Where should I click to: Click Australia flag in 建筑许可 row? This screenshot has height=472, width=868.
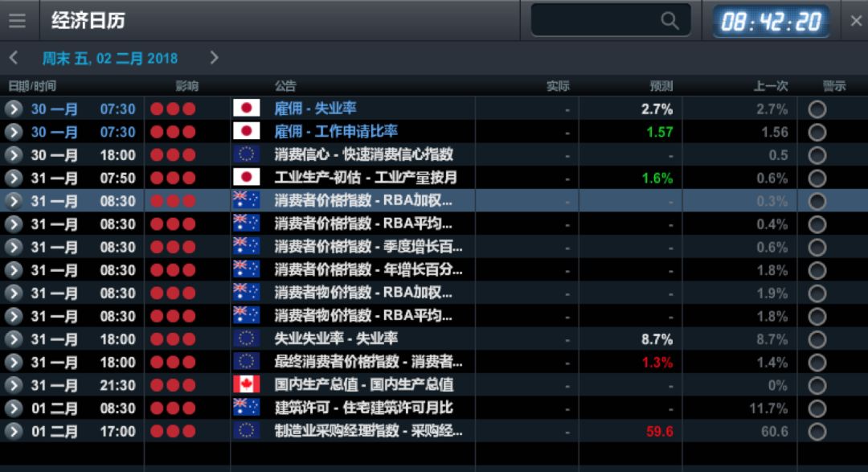247,408
